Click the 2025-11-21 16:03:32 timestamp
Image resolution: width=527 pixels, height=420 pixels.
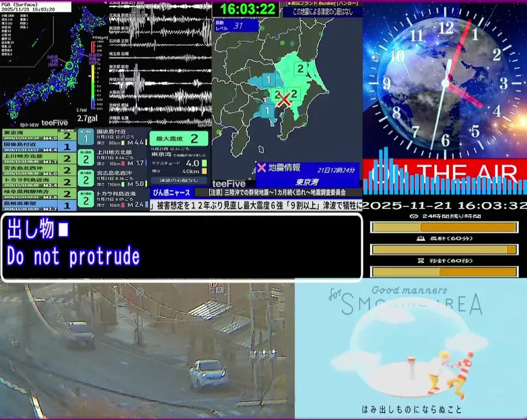pos(445,205)
